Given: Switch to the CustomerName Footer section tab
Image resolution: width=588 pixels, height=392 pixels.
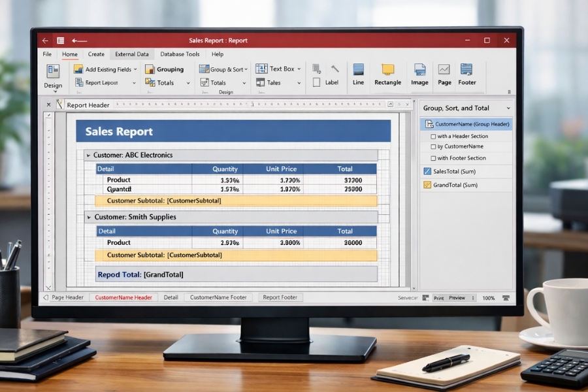Looking at the screenshot, I should (218, 297).
